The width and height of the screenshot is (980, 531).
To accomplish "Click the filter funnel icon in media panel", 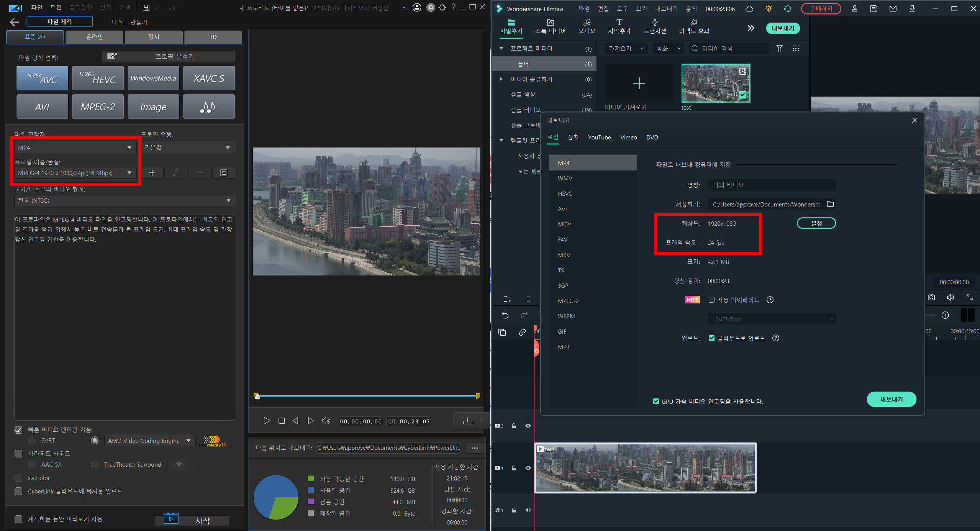I will coord(779,48).
